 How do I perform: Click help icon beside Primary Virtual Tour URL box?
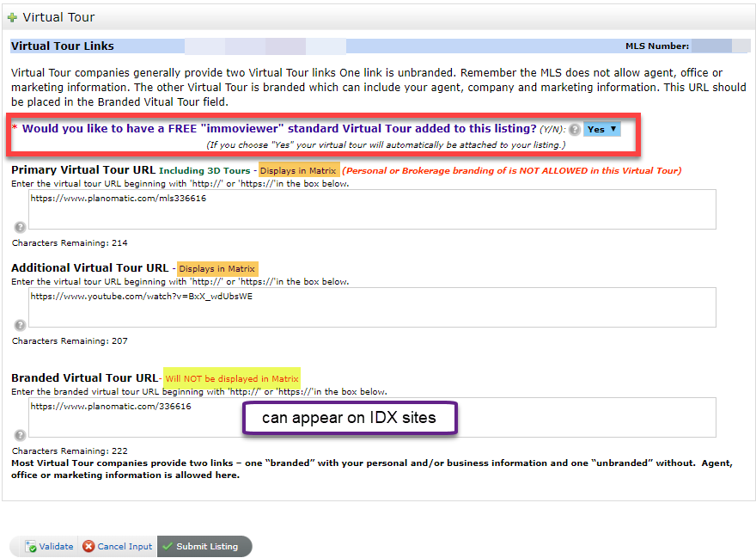click(20, 227)
